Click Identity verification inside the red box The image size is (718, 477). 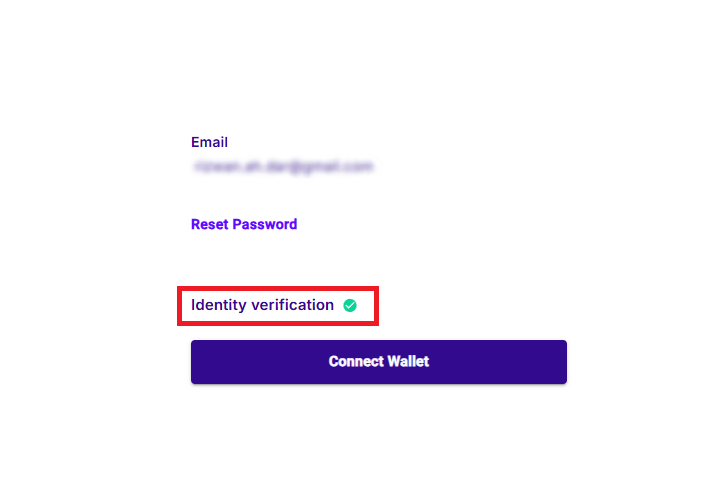pyautogui.click(x=262, y=305)
